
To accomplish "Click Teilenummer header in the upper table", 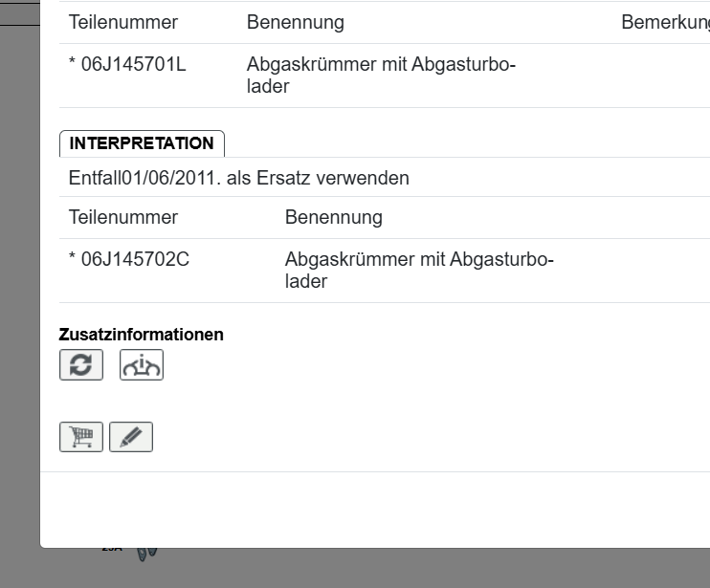I will pos(123,22).
